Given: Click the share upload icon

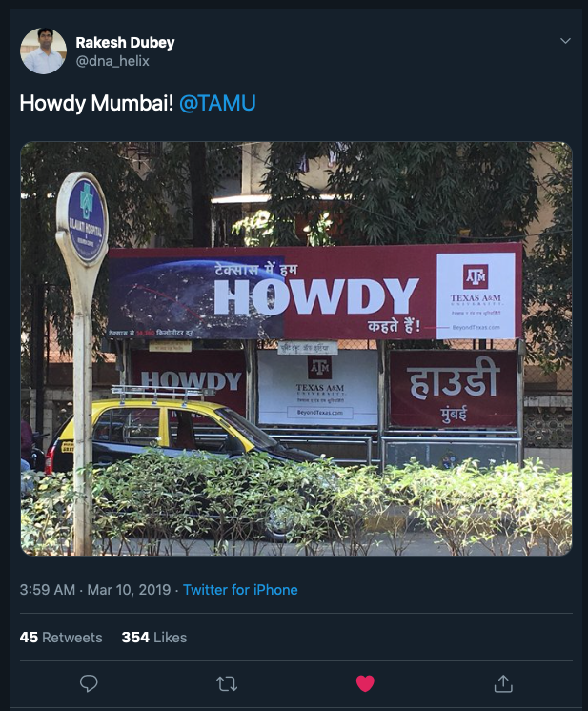Looking at the screenshot, I should (503, 683).
